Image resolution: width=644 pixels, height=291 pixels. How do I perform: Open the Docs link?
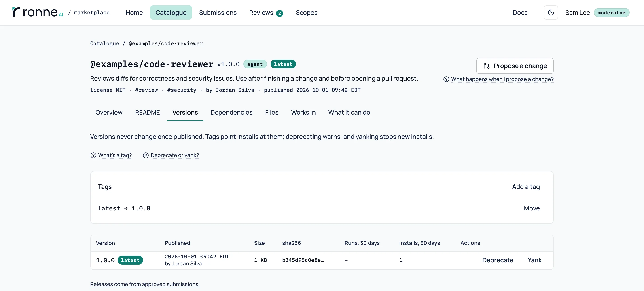coord(520,13)
